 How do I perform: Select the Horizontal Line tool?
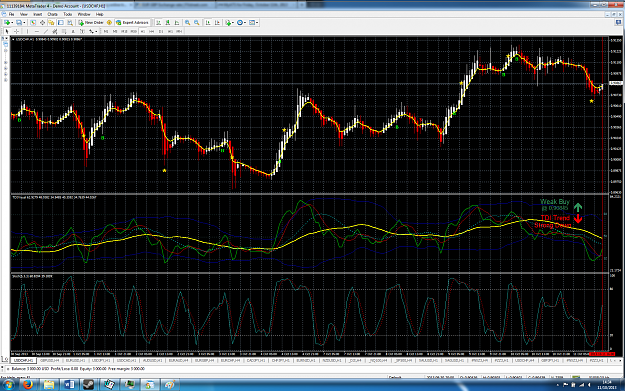click(37, 31)
